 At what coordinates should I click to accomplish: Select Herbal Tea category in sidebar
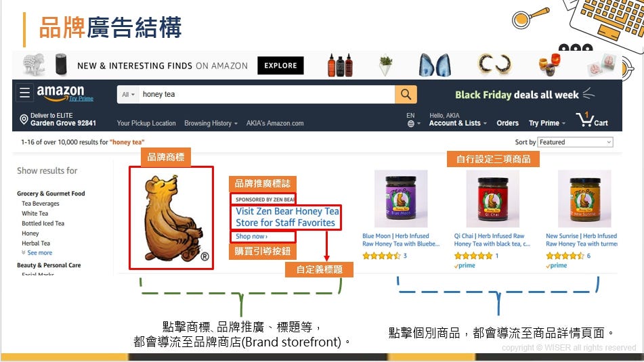[36, 244]
